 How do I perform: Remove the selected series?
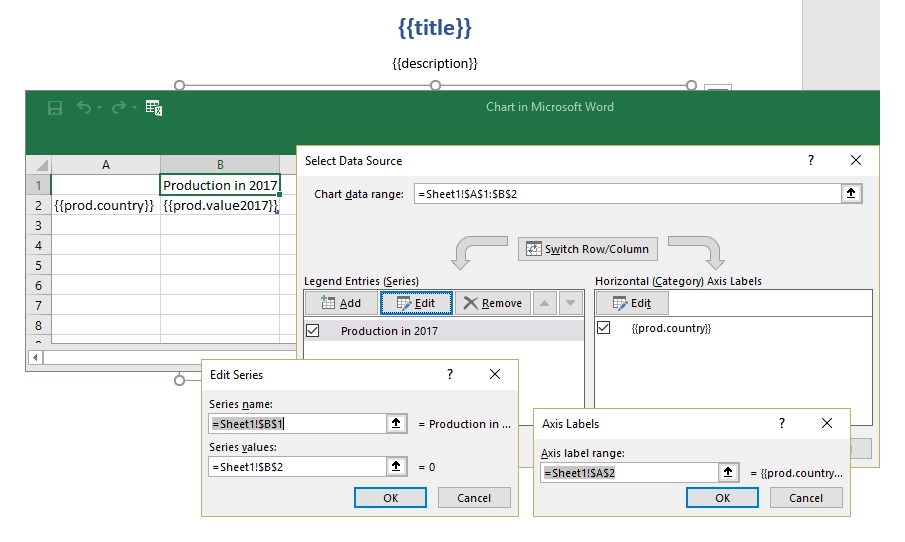tap(492, 303)
